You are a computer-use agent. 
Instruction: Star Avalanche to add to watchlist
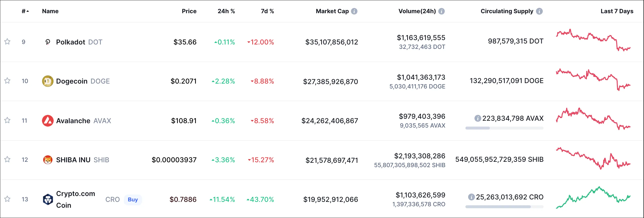pyautogui.click(x=7, y=120)
